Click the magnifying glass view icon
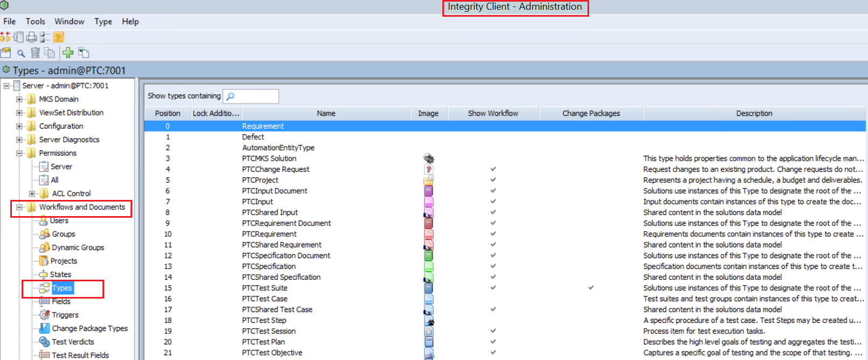The height and width of the screenshot is (360, 868). click(21, 53)
